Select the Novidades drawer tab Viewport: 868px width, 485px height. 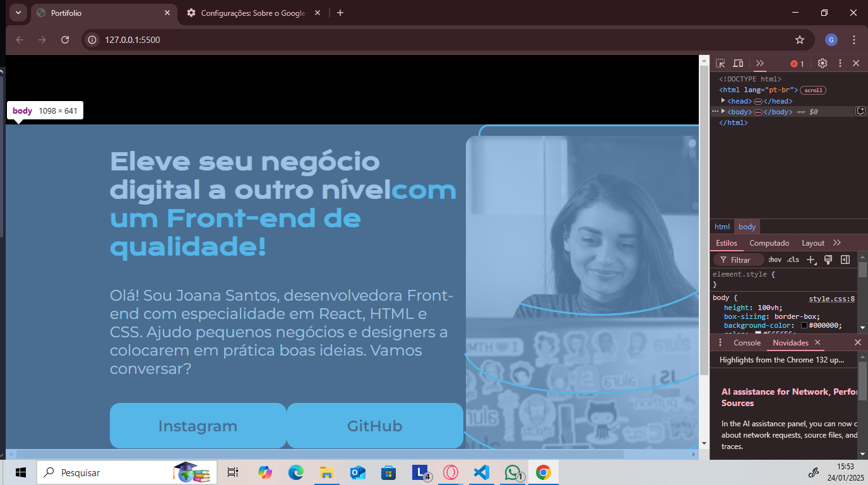click(790, 342)
